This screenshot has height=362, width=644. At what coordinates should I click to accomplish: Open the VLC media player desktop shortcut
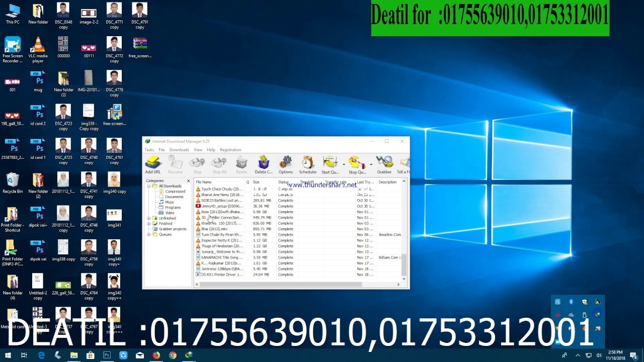38,50
